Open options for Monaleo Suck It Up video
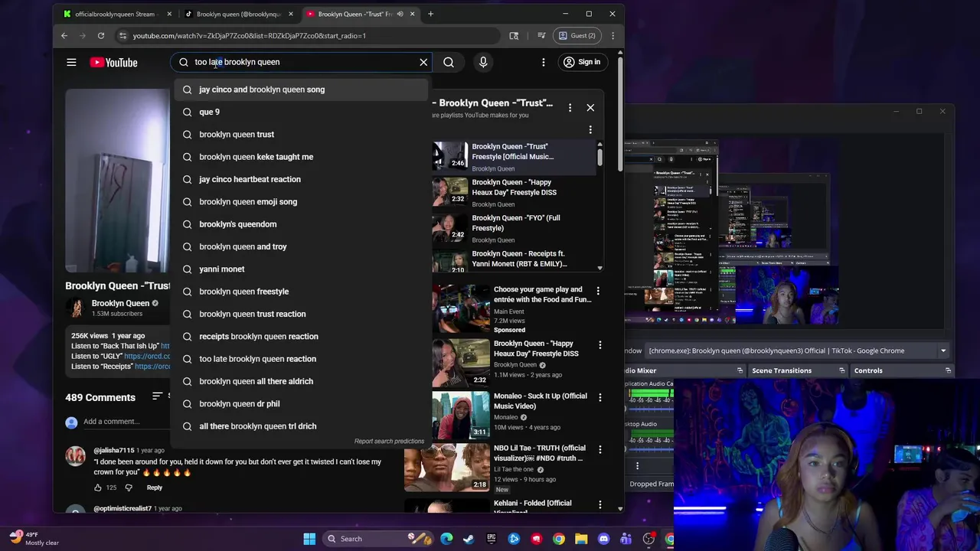980x551 pixels. (x=599, y=397)
